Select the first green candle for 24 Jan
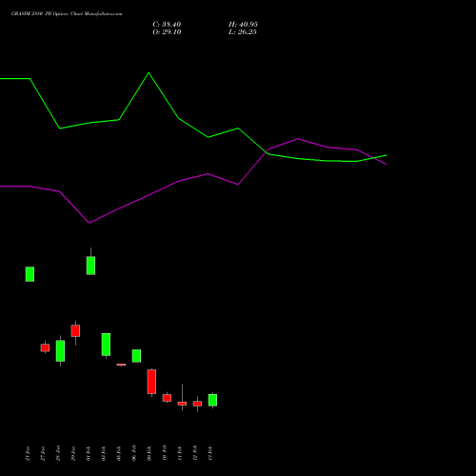 pos(30,274)
